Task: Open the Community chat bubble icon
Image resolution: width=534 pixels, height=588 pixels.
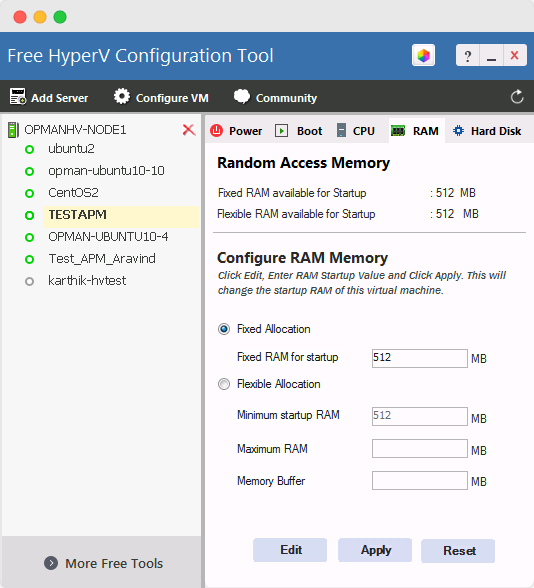Action: pos(242,96)
